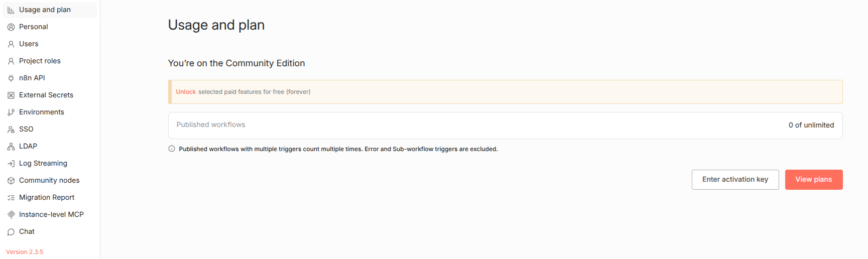
Task: Click the External Secrets vault icon
Action: (11, 95)
